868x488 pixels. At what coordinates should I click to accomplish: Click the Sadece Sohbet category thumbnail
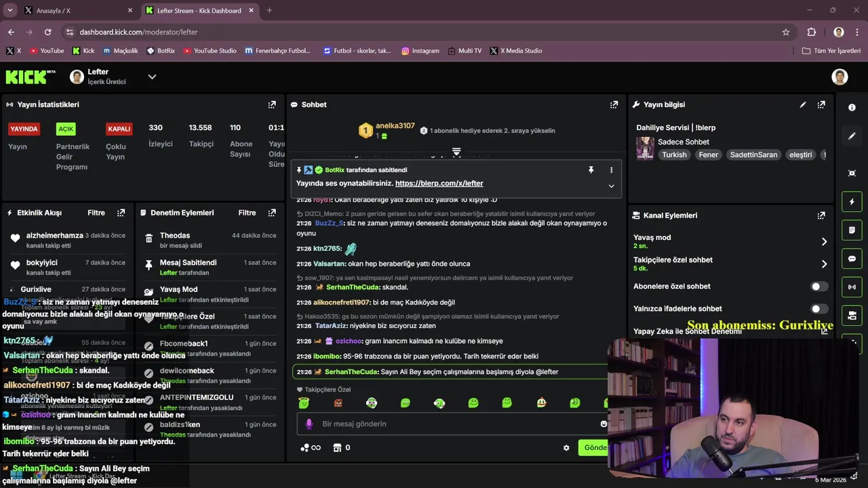click(645, 148)
